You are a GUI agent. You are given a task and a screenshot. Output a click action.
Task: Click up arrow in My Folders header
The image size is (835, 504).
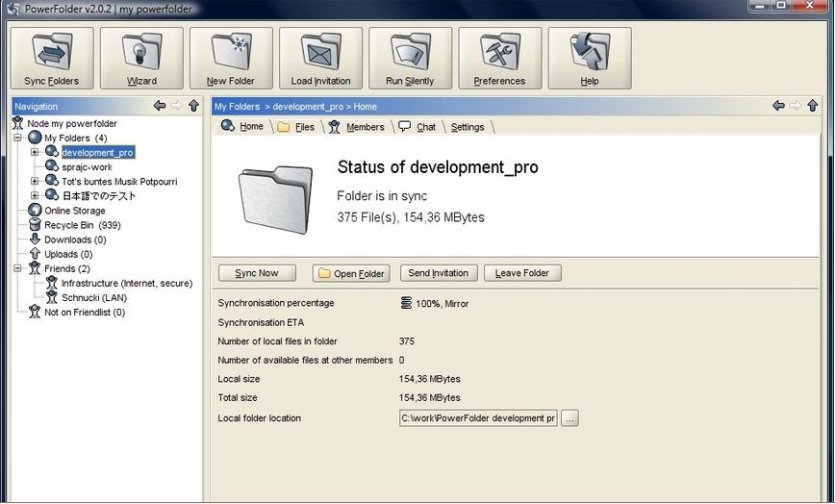coord(813,106)
